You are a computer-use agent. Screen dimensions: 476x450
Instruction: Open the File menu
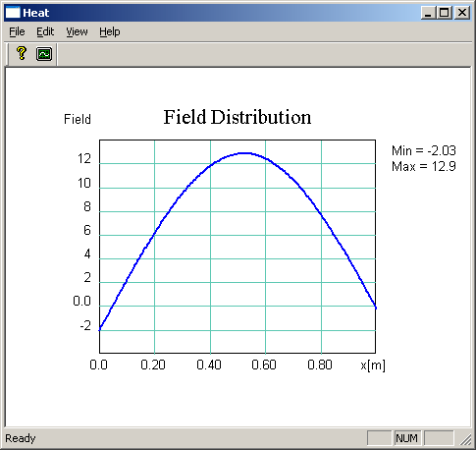point(17,31)
